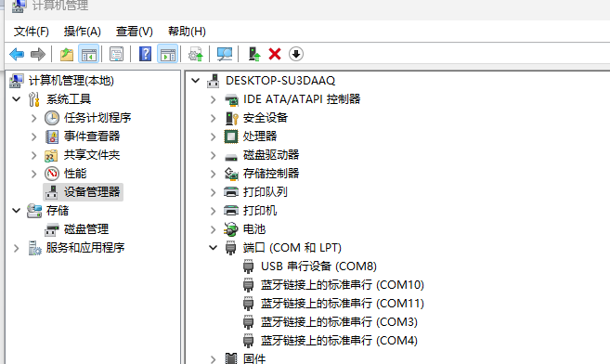
Task: Select 共享文件夹 tree item
Action: [92, 155]
